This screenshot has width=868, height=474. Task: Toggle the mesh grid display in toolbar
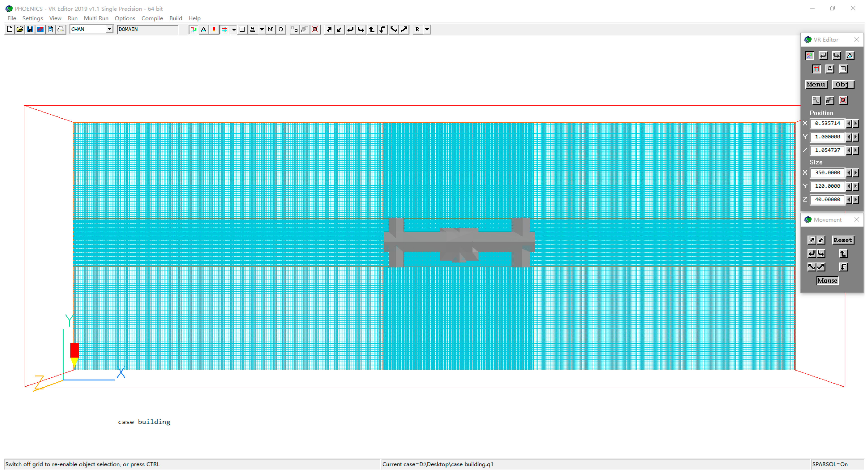pyautogui.click(x=225, y=29)
